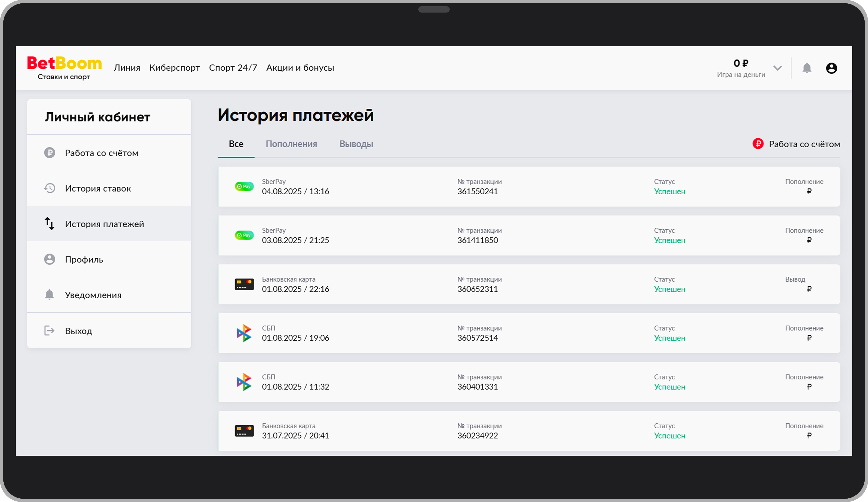The height and width of the screenshot is (502, 868).
Task: Go to Профиль in the sidebar
Action: coord(84,259)
